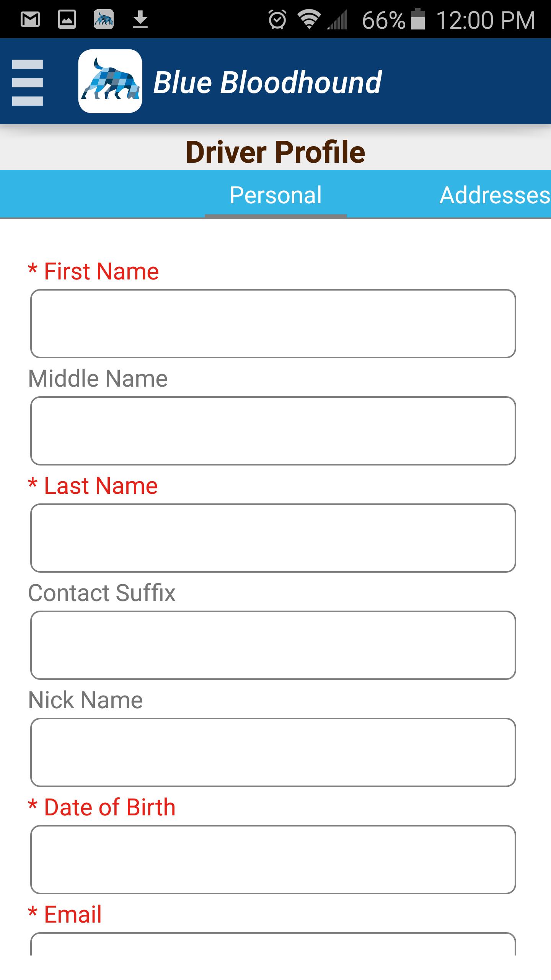Viewport: 551px width, 980px height.
Task: Tap the battery status icon
Action: pyautogui.click(x=418, y=19)
